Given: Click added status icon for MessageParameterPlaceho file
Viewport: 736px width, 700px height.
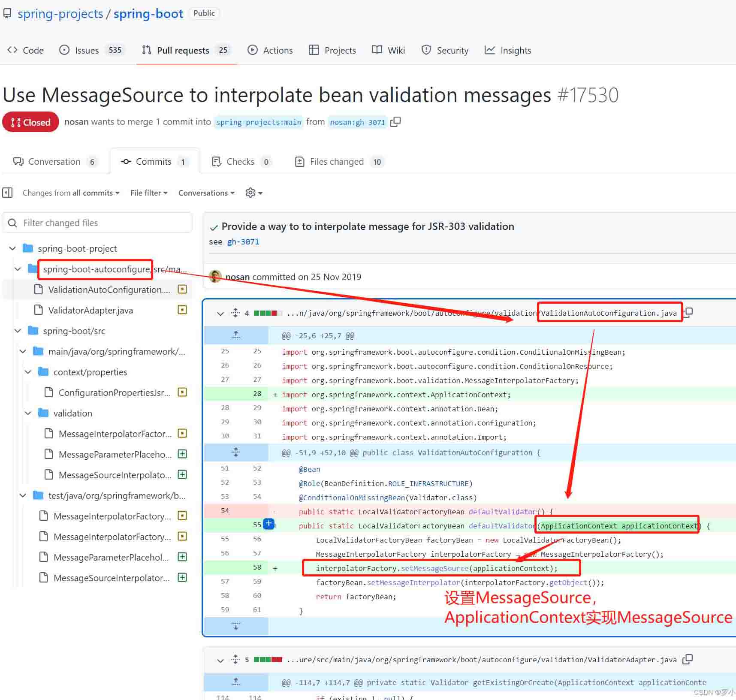Looking at the screenshot, I should click(x=182, y=454).
